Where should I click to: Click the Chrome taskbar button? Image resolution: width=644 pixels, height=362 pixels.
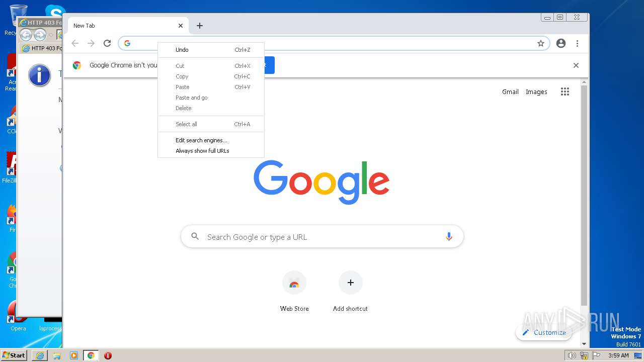click(91, 355)
